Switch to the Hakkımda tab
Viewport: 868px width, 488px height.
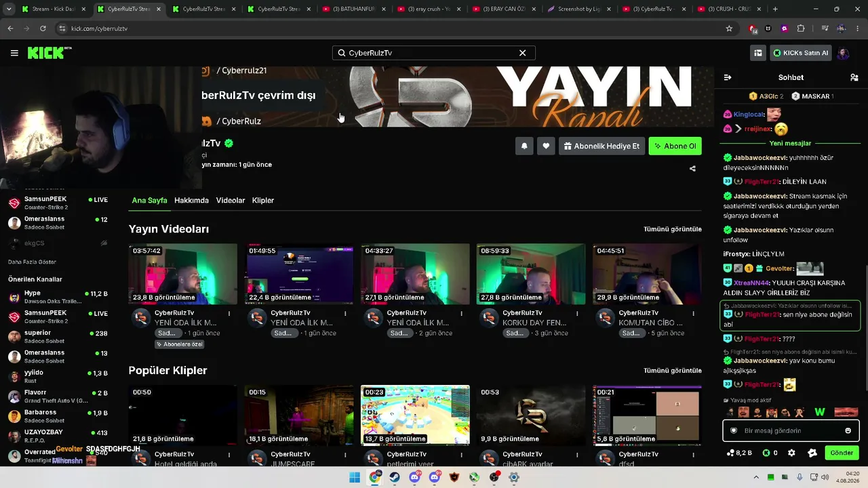191,201
